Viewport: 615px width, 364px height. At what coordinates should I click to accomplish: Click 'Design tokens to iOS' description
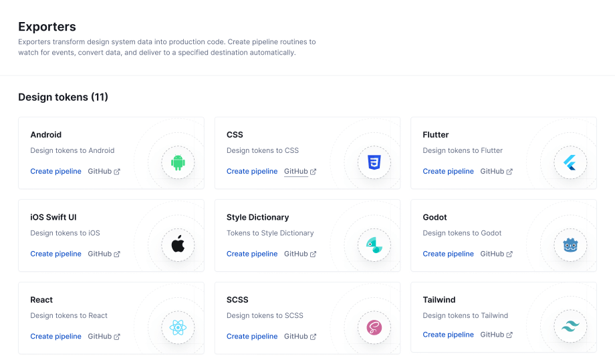tap(65, 233)
